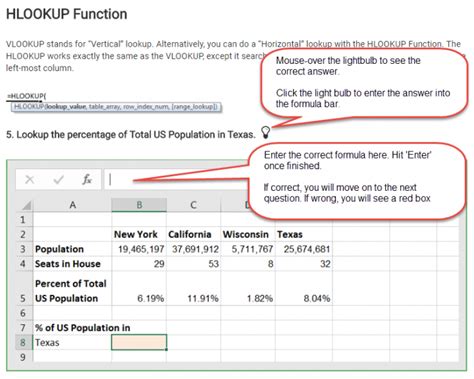Click the Wisconsin header cell
This screenshot has width=474, height=379.
248,234
